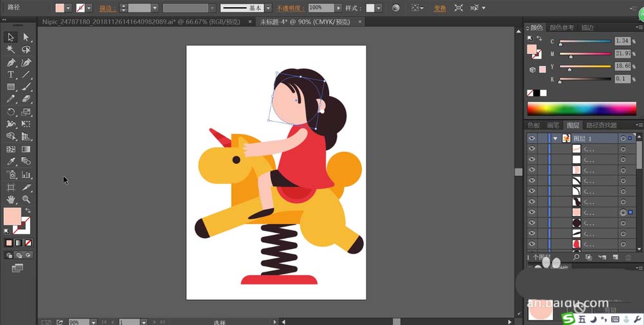Viewport: 644px width, 325px height.
Task: Toggle eye of the dark circle sublayer
Action: [532, 223]
